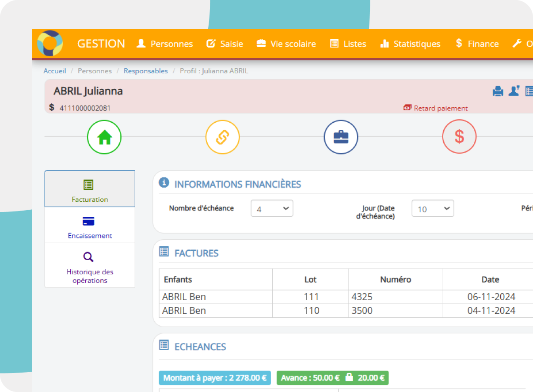Click the list icon beside the Factures heading
Screen dimensions: 533x392
164,252
